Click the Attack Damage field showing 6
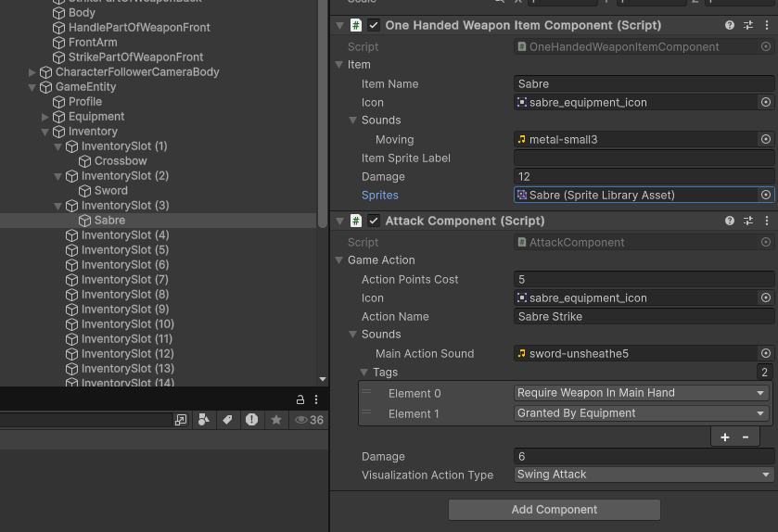The width and height of the screenshot is (778, 532). [644, 456]
